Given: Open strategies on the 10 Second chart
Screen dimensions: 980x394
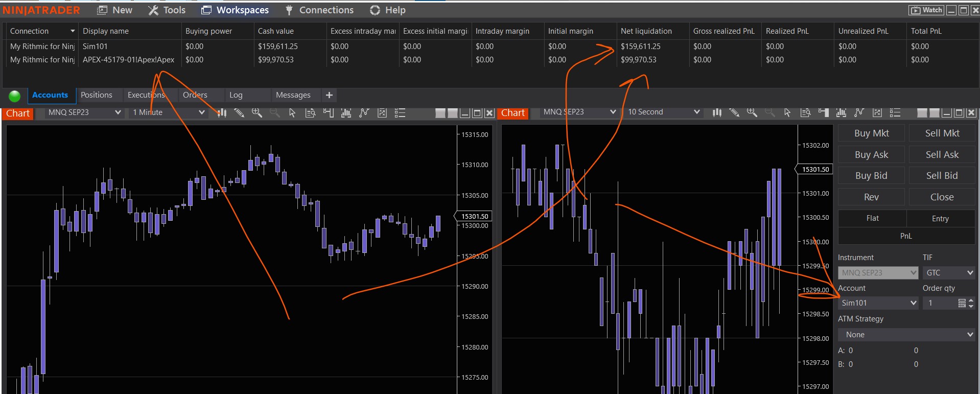Looking at the screenshot, I should pos(859,112).
